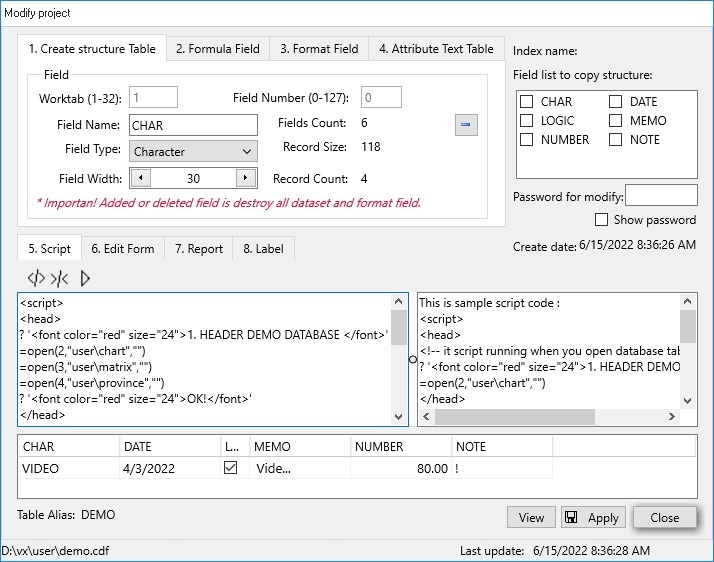Image resolution: width=714 pixels, height=562 pixels.
Task: Enable Show password checkbox
Action: pyautogui.click(x=602, y=220)
